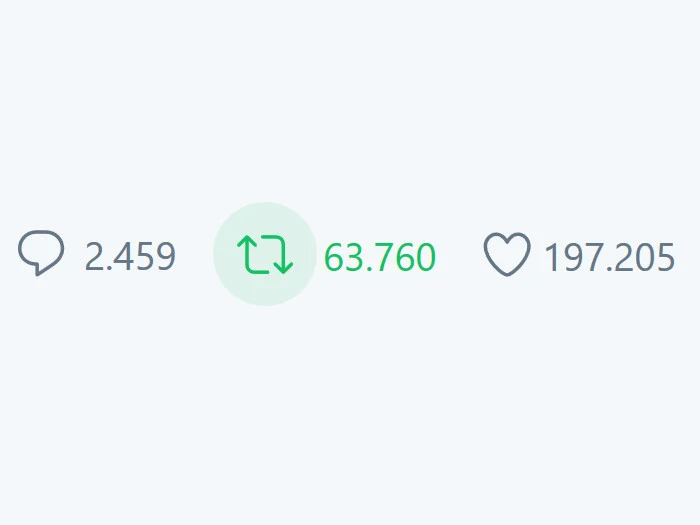Click the light green circle behind retweet arrows
This screenshot has height=525, width=700.
pos(265,254)
